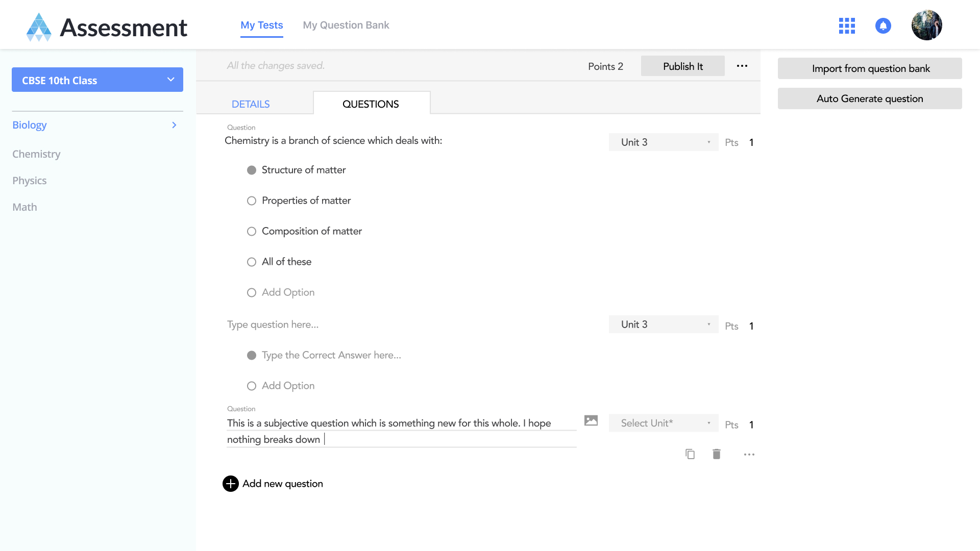Viewport: 980px width, 551px height.
Task: Select the 'Properties of matter' option
Action: (x=252, y=201)
